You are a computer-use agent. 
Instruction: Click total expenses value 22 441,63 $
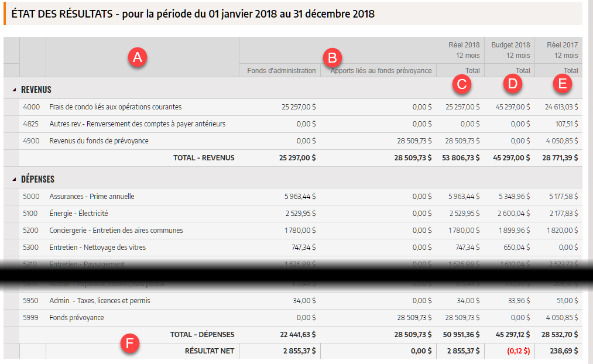[298, 335]
